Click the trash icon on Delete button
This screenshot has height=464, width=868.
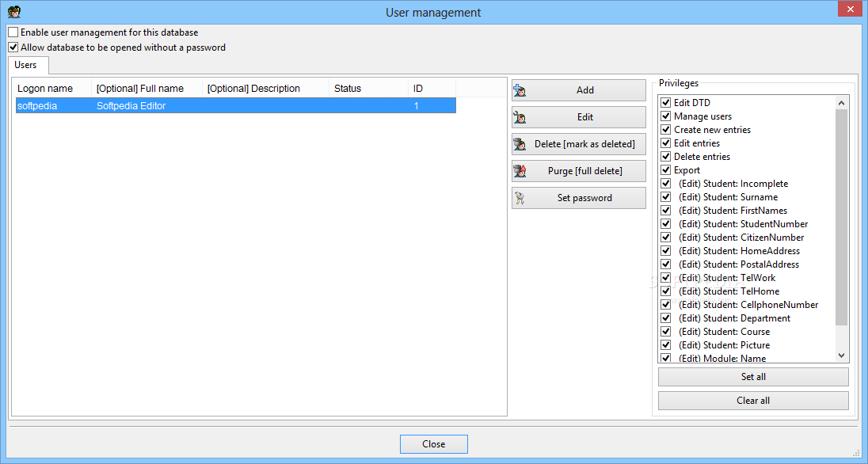520,144
